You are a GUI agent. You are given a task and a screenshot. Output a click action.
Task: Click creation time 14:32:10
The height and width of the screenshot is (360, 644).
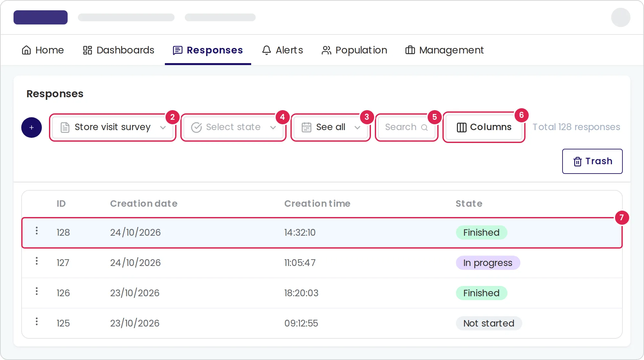pyautogui.click(x=300, y=232)
